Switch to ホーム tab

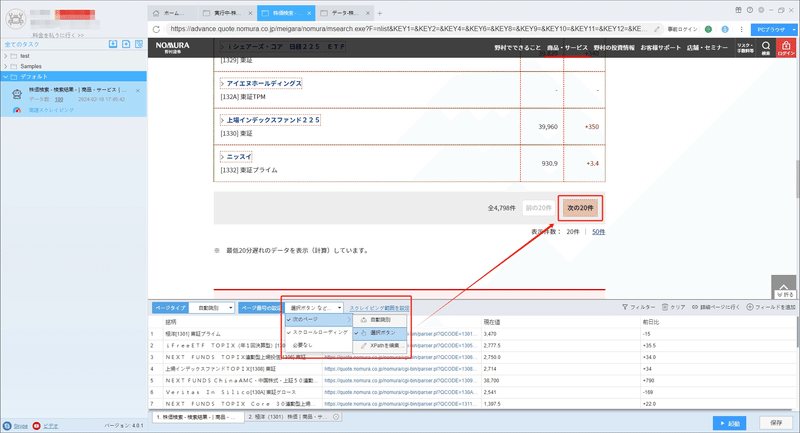(x=174, y=13)
